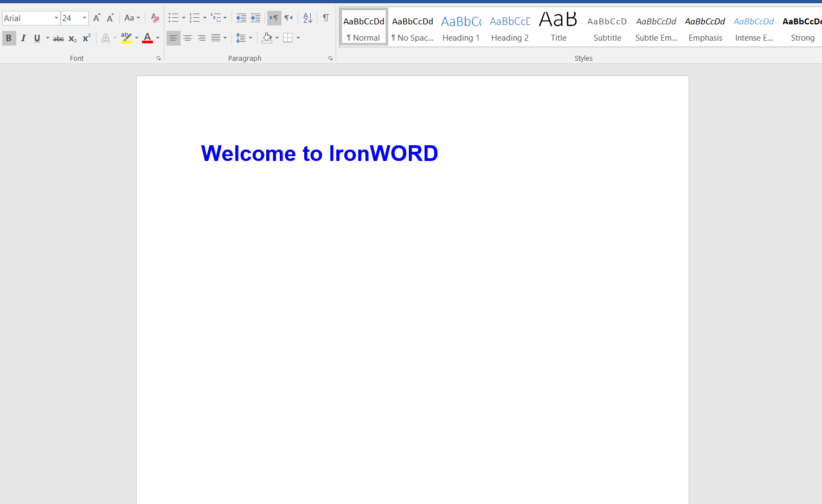This screenshot has height=504, width=822.
Task: Increase font size with Grow Font icon
Action: [x=97, y=18]
